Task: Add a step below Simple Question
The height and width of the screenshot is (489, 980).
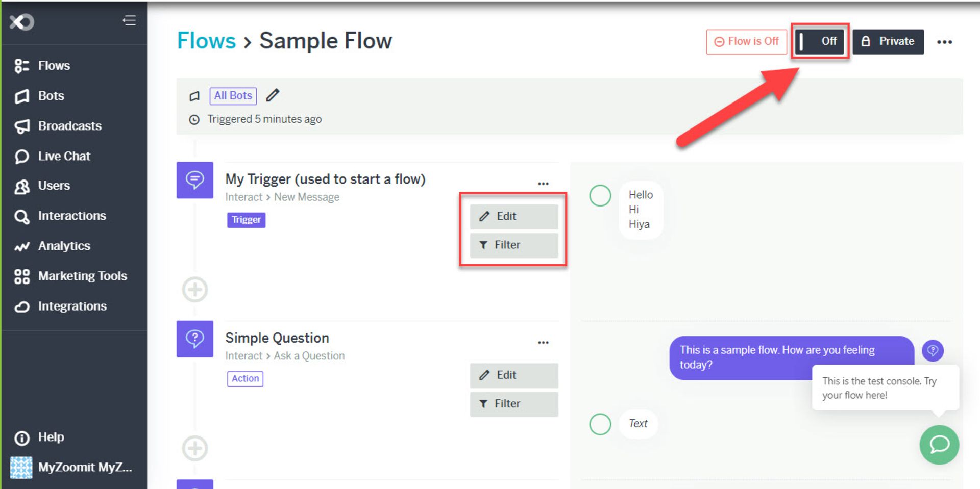Action: coord(195,448)
